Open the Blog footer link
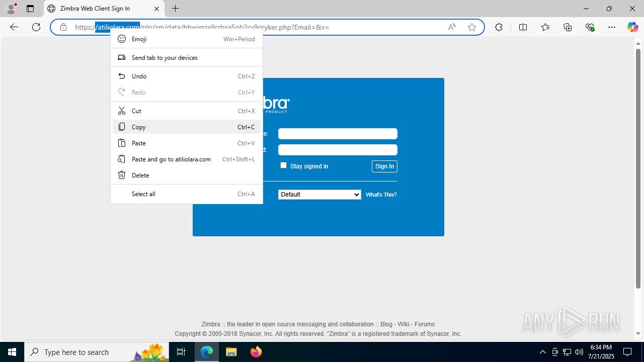This screenshot has width=644, height=362. pyautogui.click(x=386, y=324)
